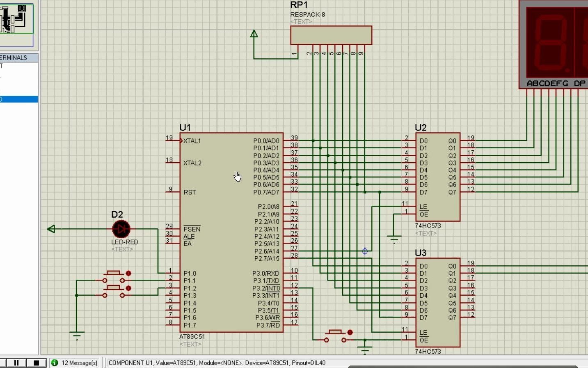Select the ground symbol below the P1 pushbuttons
Screen dimensions: 588x368
(77, 336)
